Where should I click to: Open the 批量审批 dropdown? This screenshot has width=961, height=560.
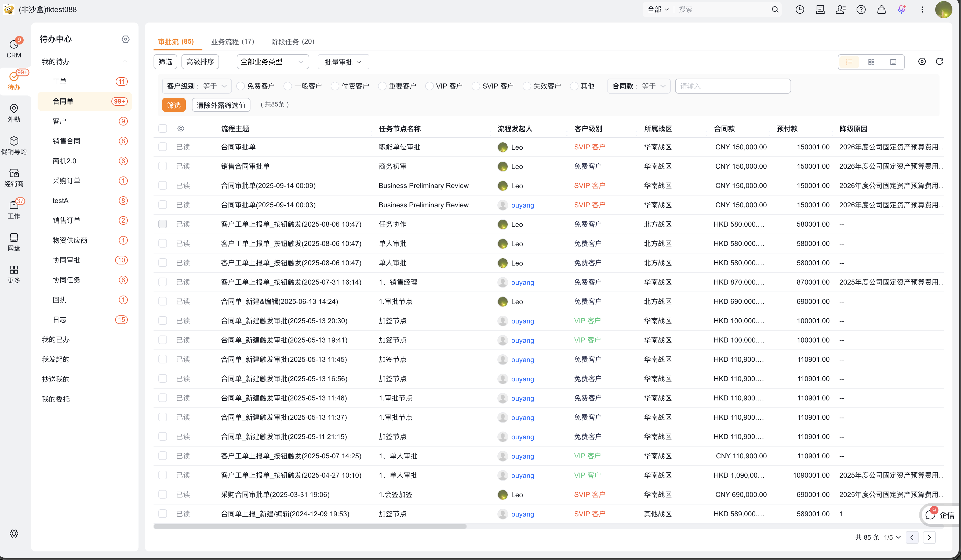343,62
